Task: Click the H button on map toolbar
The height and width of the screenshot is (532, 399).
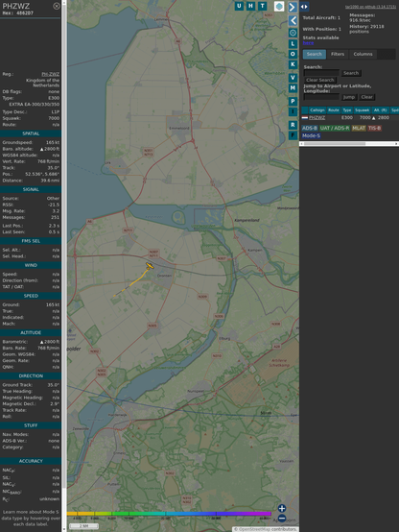Action: [x=250, y=6]
